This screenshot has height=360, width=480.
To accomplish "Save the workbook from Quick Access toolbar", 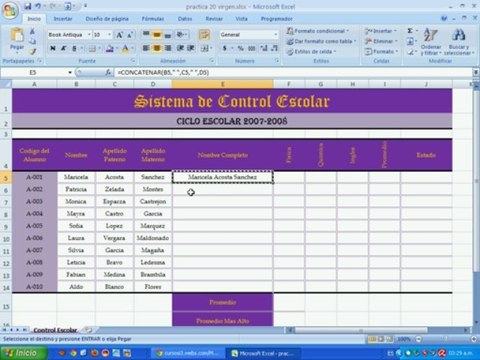I will click(28, 6).
